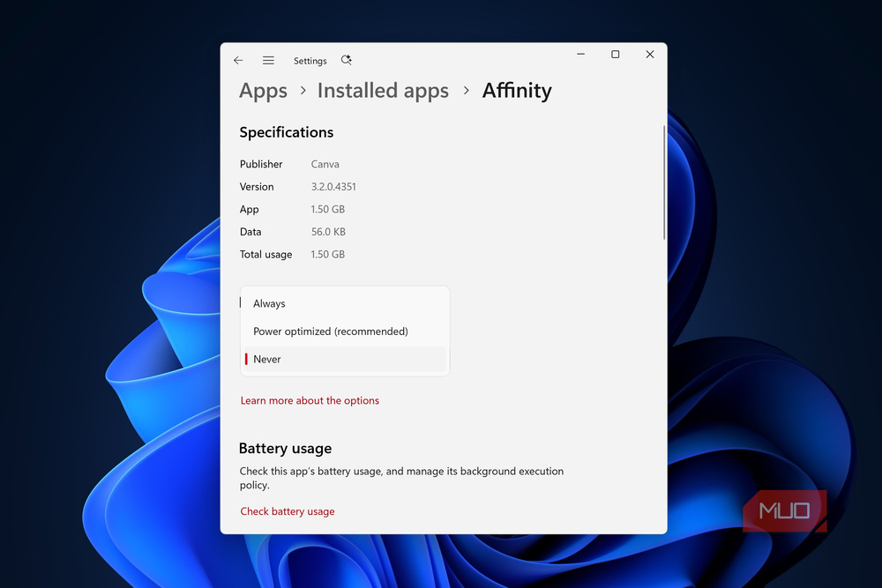
Task: Select Always background permission option
Action: (x=345, y=303)
